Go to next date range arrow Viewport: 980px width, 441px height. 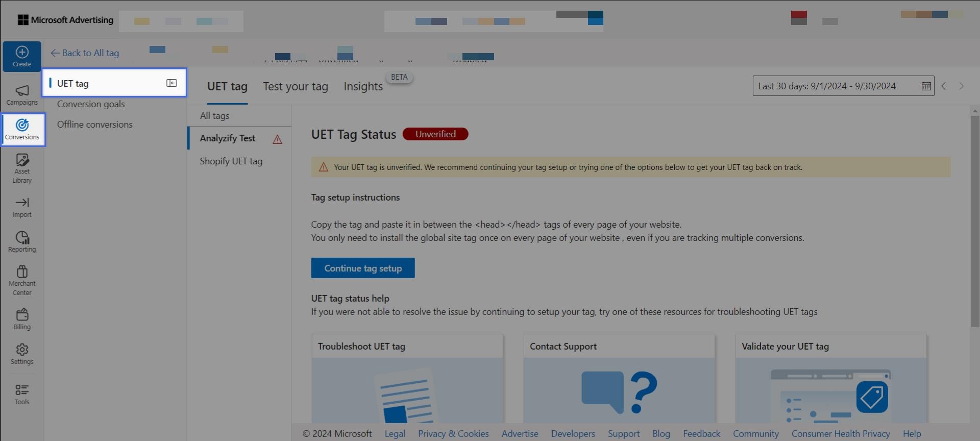click(962, 86)
